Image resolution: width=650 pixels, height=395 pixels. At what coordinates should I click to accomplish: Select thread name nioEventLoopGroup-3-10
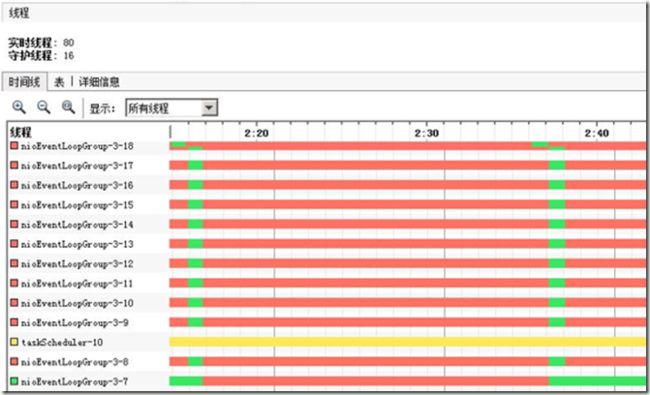click(78, 303)
